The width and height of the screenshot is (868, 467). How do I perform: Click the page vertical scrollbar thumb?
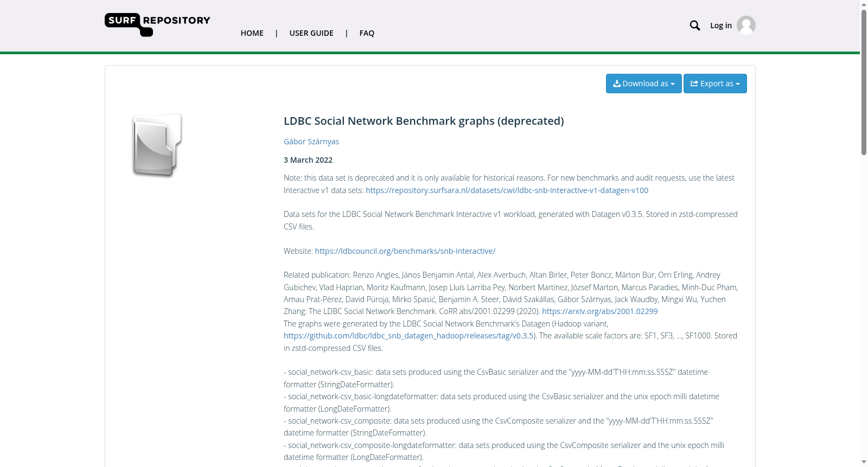click(864, 81)
